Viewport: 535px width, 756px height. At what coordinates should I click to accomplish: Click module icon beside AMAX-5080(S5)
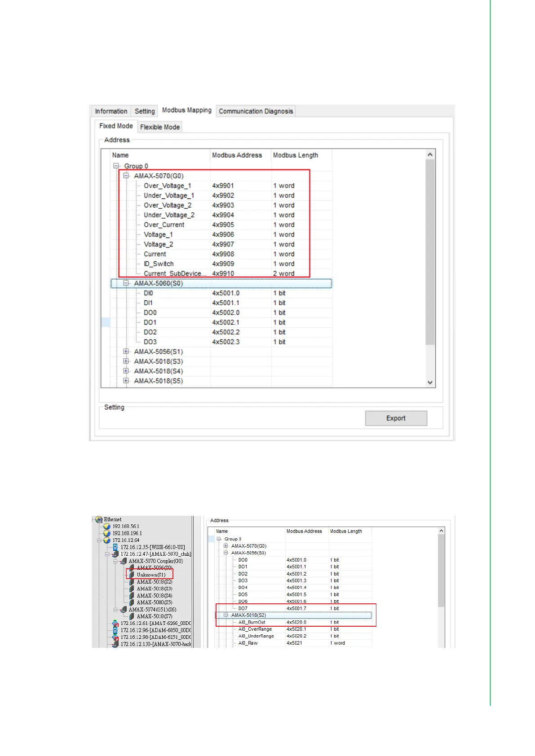pyautogui.click(x=132, y=602)
